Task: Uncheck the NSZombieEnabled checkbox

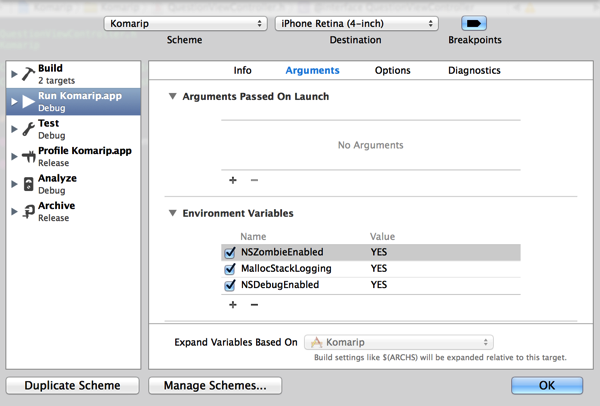Action: (x=230, y=253)
